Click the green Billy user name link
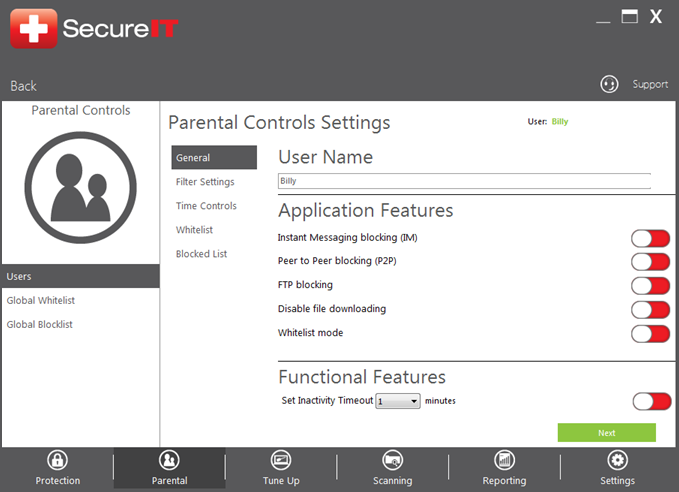 pyautogui.click(x=560, y=122)
